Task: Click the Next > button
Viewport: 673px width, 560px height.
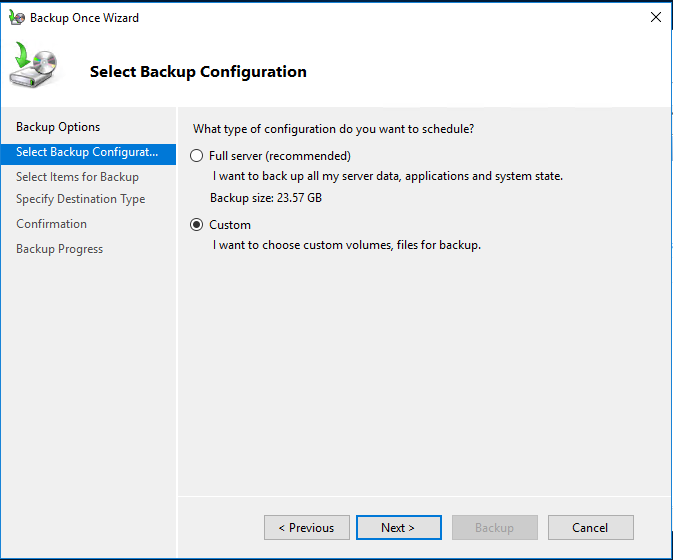Action: pyautogui.click(x=399, y=527)
